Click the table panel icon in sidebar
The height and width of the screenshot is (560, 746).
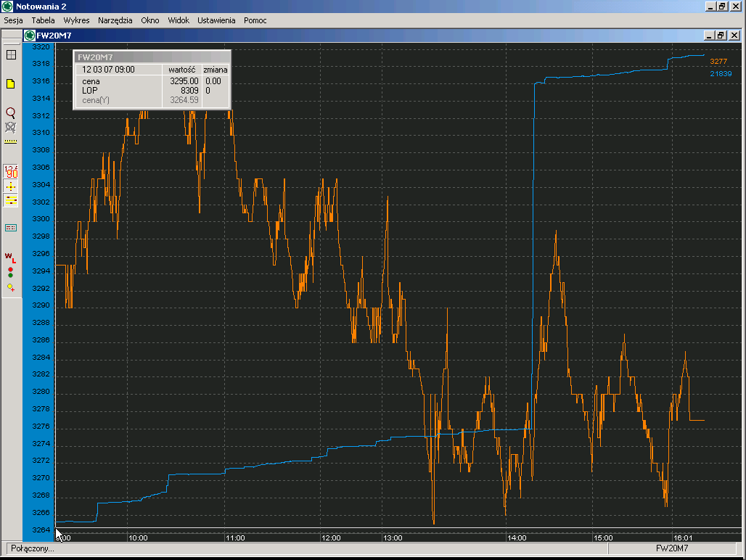pos(11,228)
